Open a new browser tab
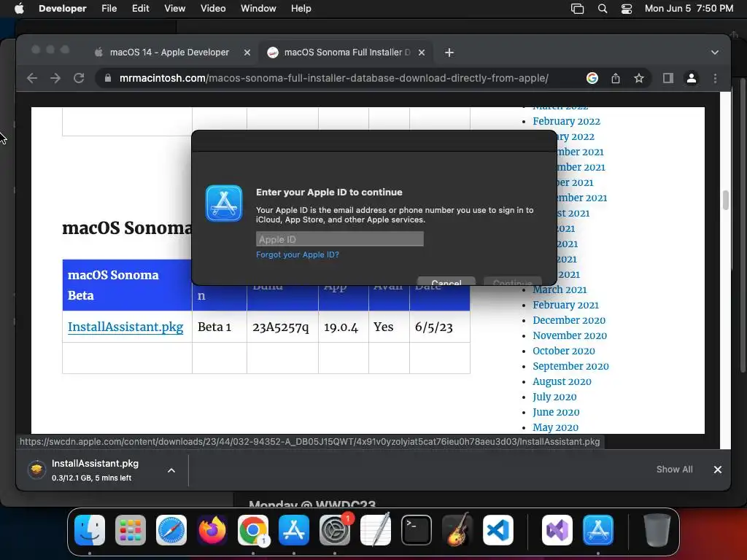Screen dimensions: 747x560 click(x=449, y=52)
